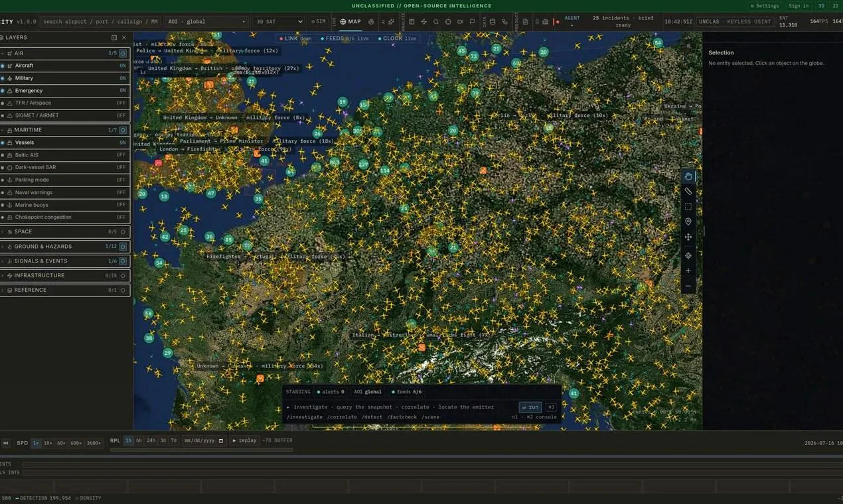
Task: Click the flag icon in the top toolbar
Action: coord(473,22)
